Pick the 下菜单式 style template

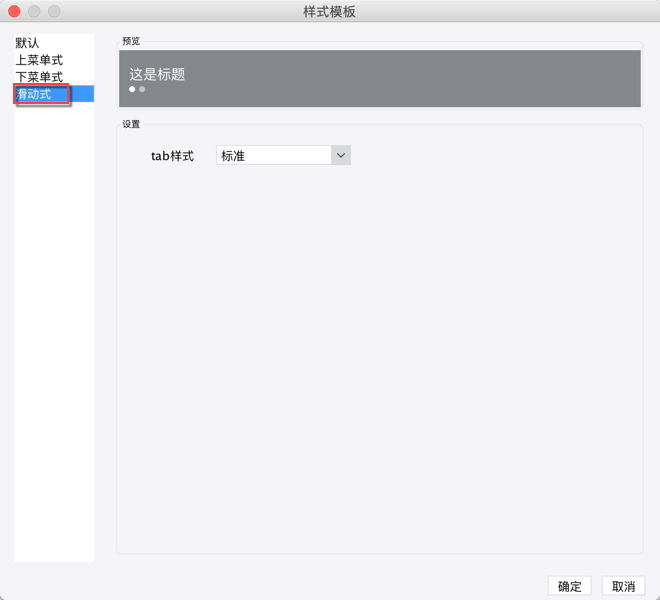pyautogui.click(x=54, y=77)
